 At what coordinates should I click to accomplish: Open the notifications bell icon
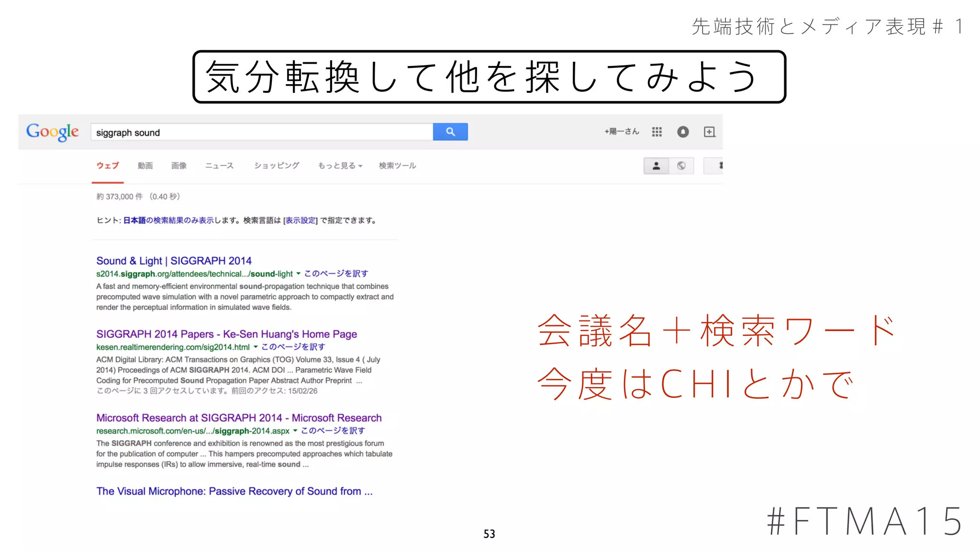683,132
